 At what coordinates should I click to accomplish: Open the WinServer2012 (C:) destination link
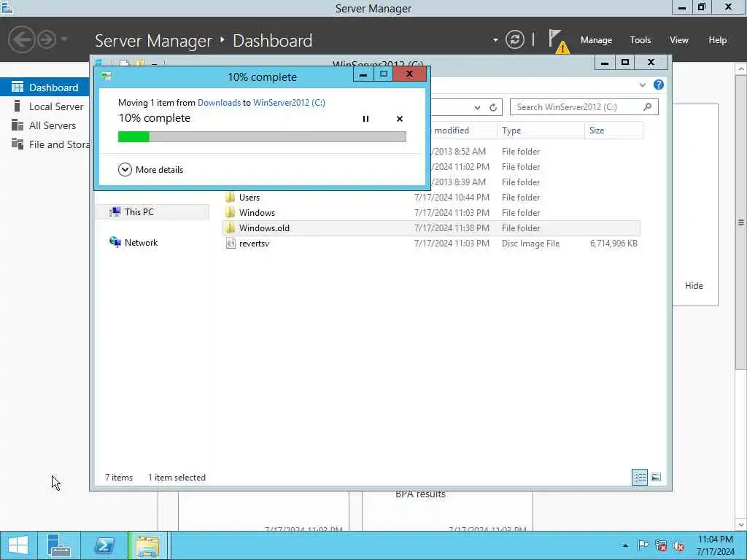coord(289,102)
